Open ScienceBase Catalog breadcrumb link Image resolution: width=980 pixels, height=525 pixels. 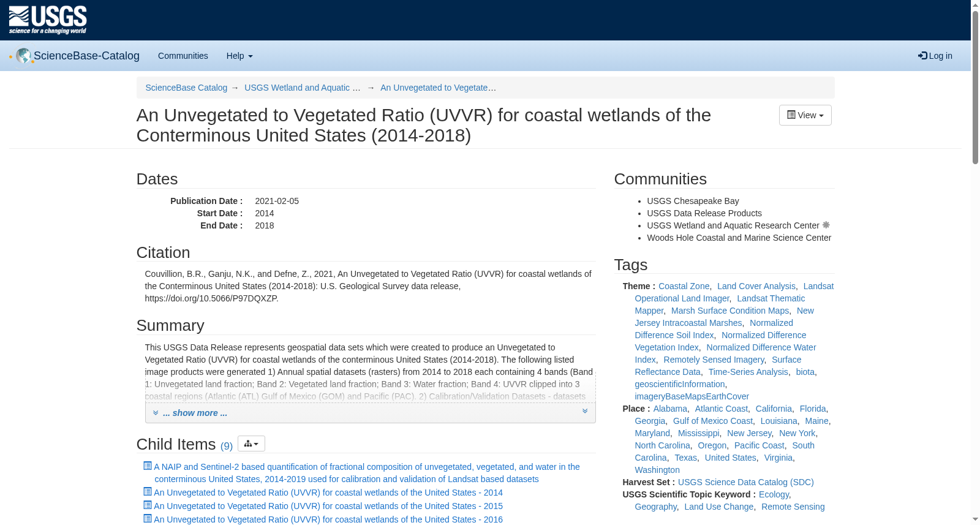186,88
